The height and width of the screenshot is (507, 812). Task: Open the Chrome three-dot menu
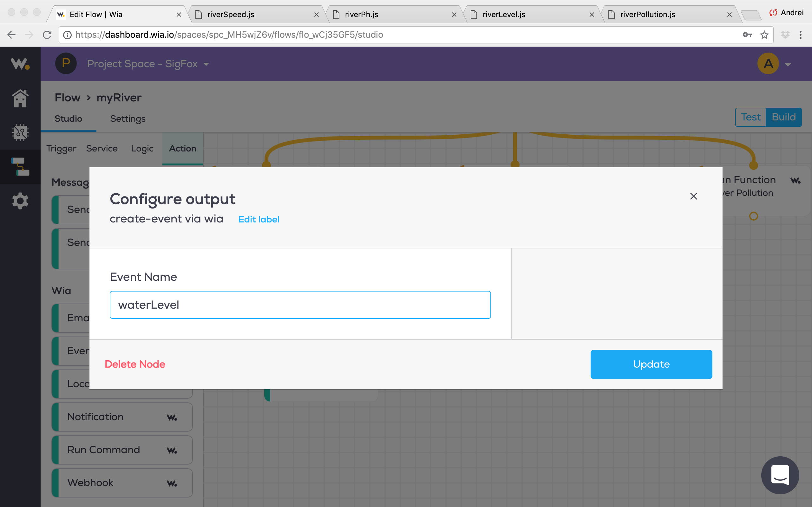(x=801, y=35)
